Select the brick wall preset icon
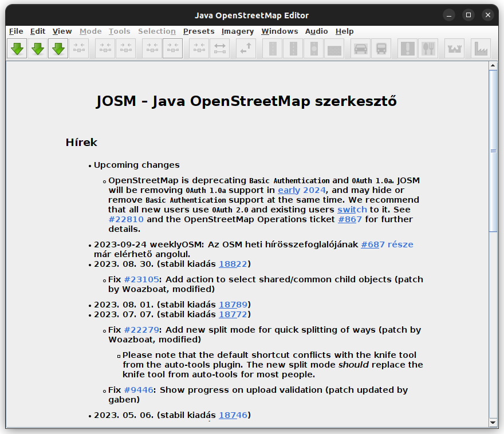This screenshot has width=504, height=434. point(334,49)
